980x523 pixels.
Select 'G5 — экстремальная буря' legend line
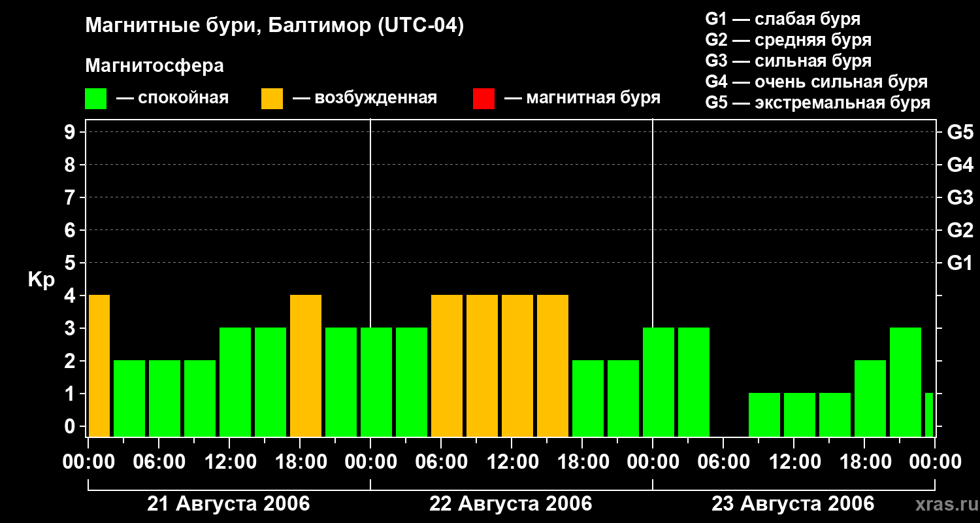pyautogui.click(x=817, y=103)
